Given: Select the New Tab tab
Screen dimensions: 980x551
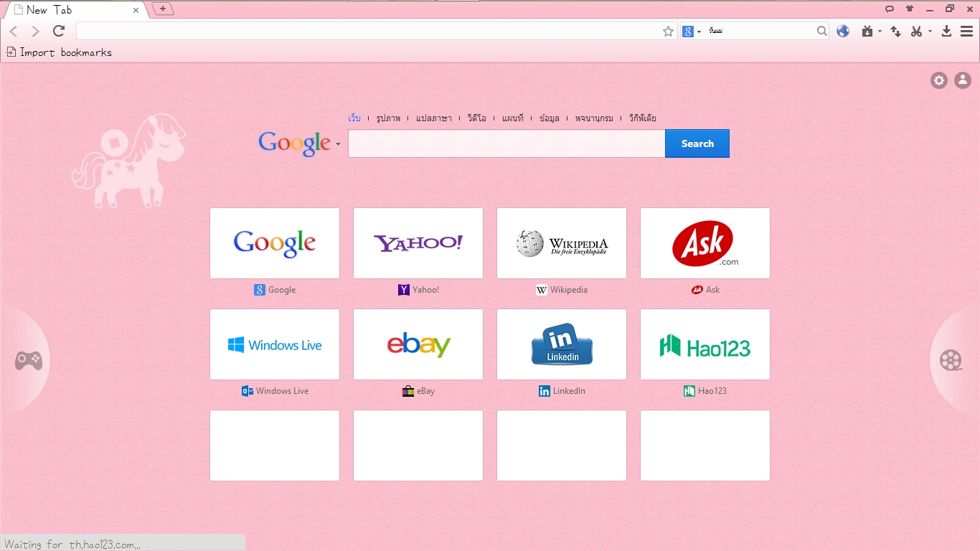Looking at the screenshot, I should (75, 10).
